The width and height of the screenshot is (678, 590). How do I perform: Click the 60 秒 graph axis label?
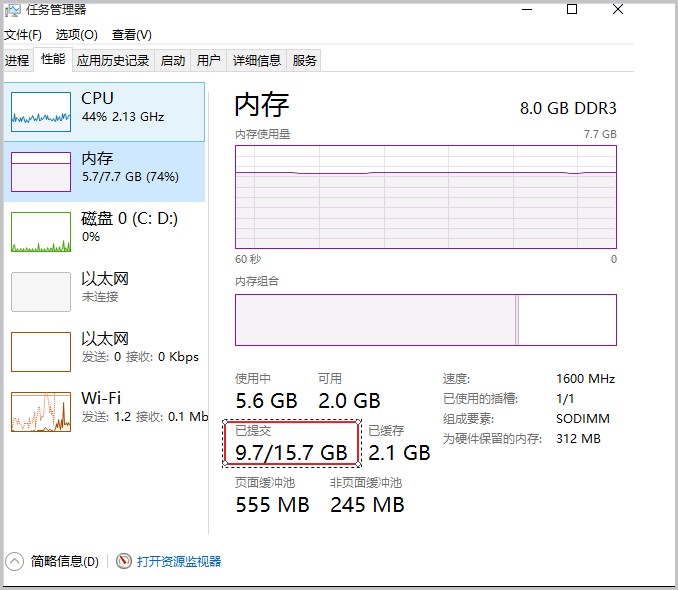click(x=248, y=259)
